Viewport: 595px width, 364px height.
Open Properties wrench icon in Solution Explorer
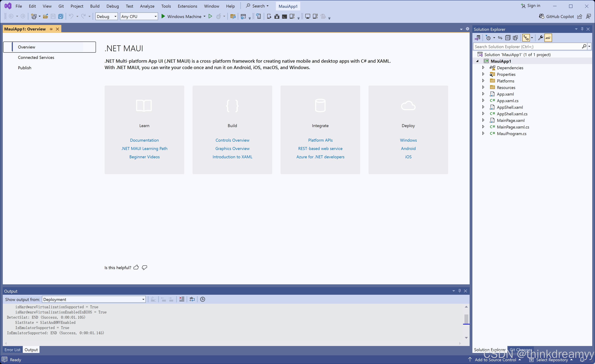[540, 38]
